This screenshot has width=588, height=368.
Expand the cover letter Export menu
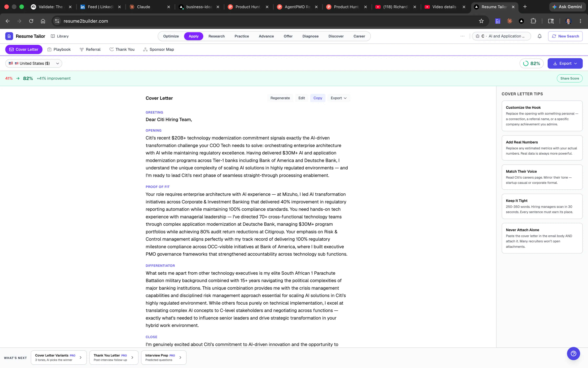pyautogui.click(x=339, y=98)
